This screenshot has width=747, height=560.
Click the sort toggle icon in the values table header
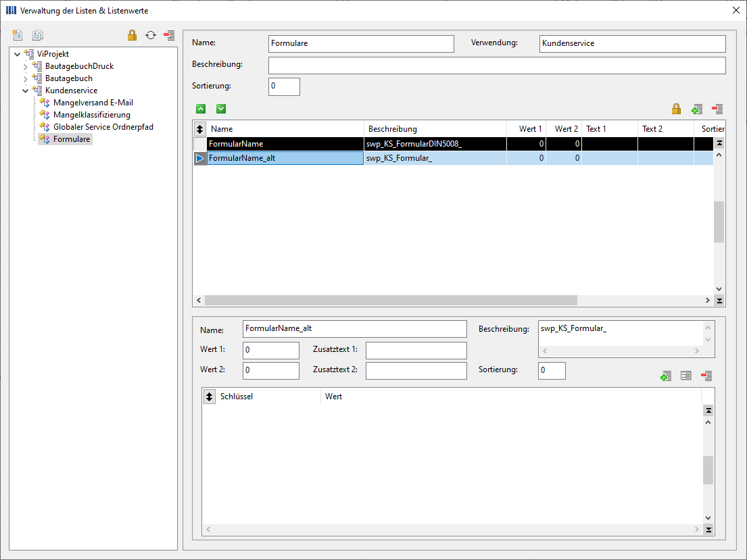(x=199, y=128)
